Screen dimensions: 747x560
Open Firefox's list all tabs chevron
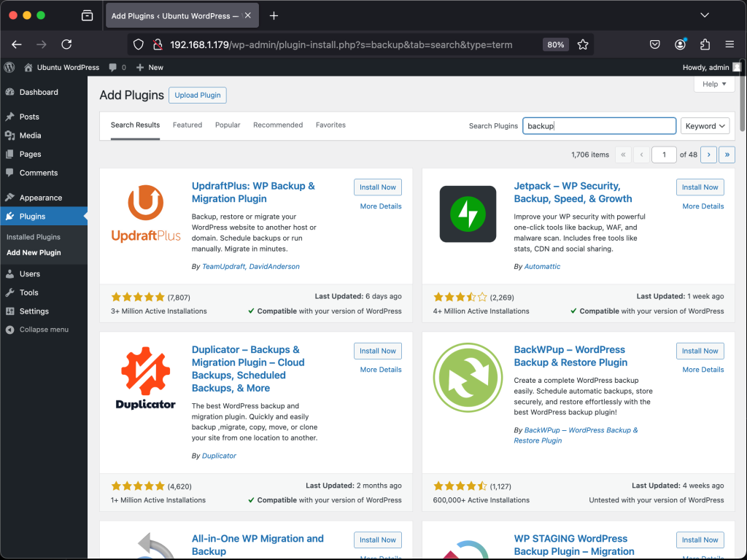click(x=704, y=15)
